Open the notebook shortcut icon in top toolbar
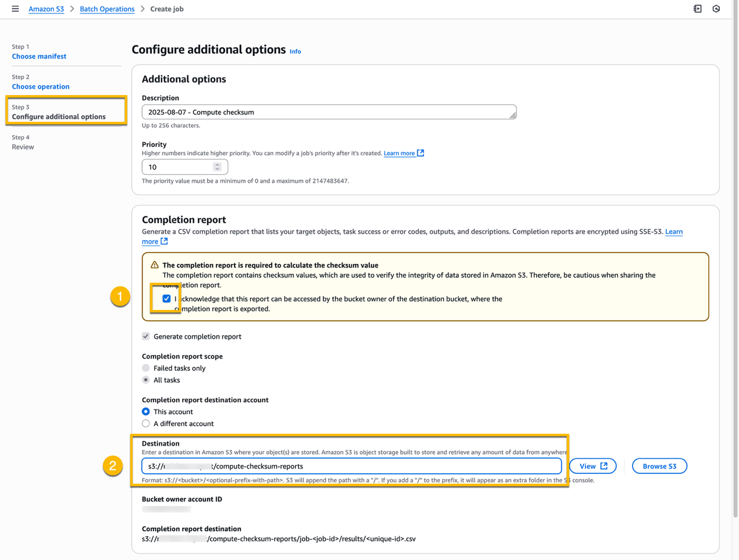Viewport: 739px width, 560px height. (697, 9)
